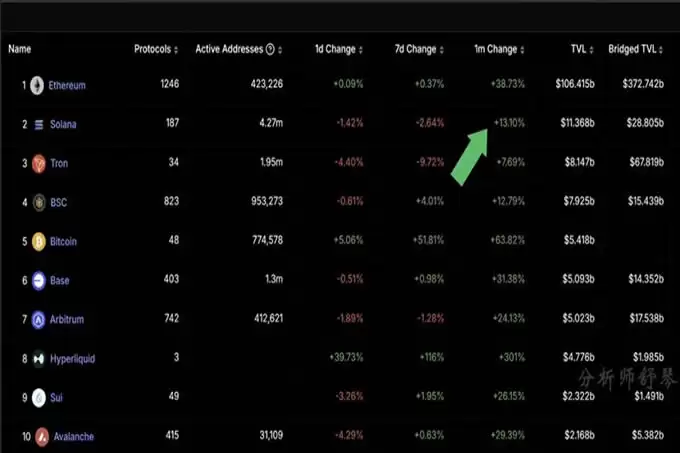Click the BSC chain logo icon
The height and width of the screenshot is (453, 680).
click(37, 202)
